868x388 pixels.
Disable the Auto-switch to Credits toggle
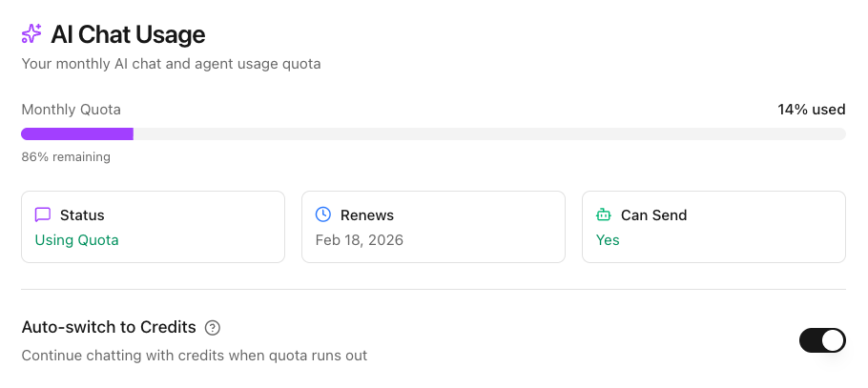click(x=821, y=340)
